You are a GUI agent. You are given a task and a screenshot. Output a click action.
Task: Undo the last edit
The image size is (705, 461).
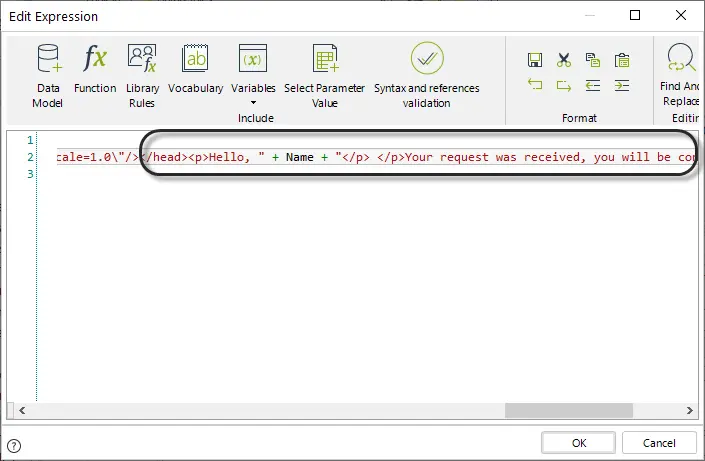tap(535, 85)
